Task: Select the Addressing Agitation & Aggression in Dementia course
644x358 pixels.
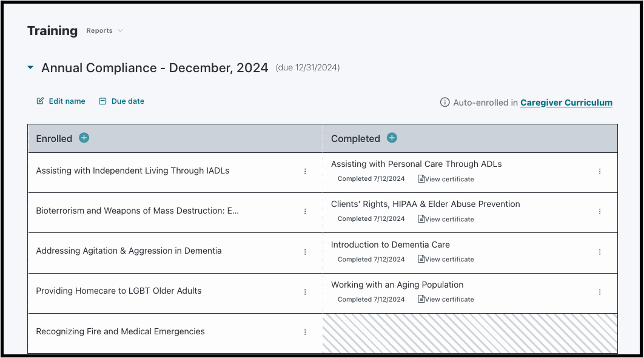Action: tap(129, 251)
